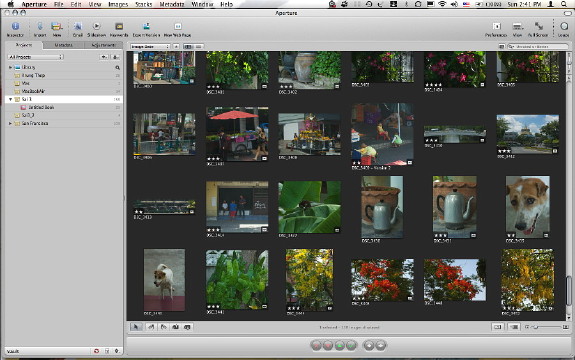
Task: Toggle list view in the browser bar
Action: [x=198, y=47]
